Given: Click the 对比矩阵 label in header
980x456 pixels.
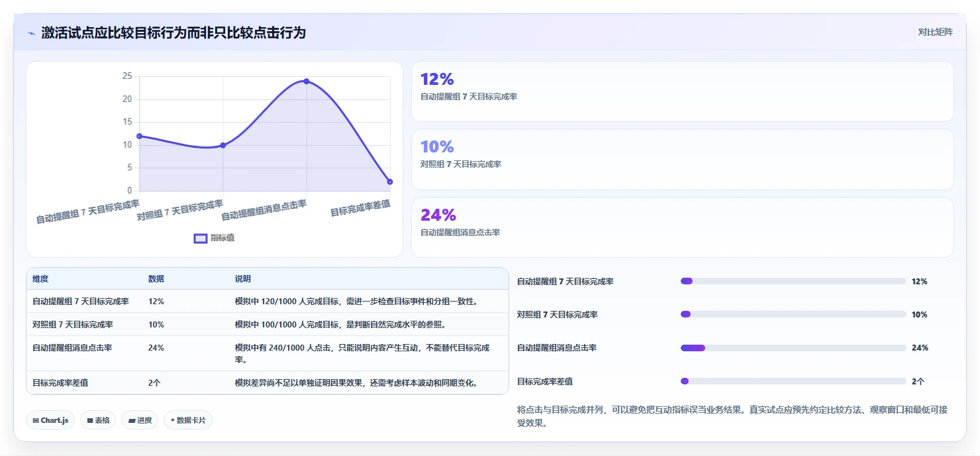Looking at the screenshot, I should tap(935, 32).
